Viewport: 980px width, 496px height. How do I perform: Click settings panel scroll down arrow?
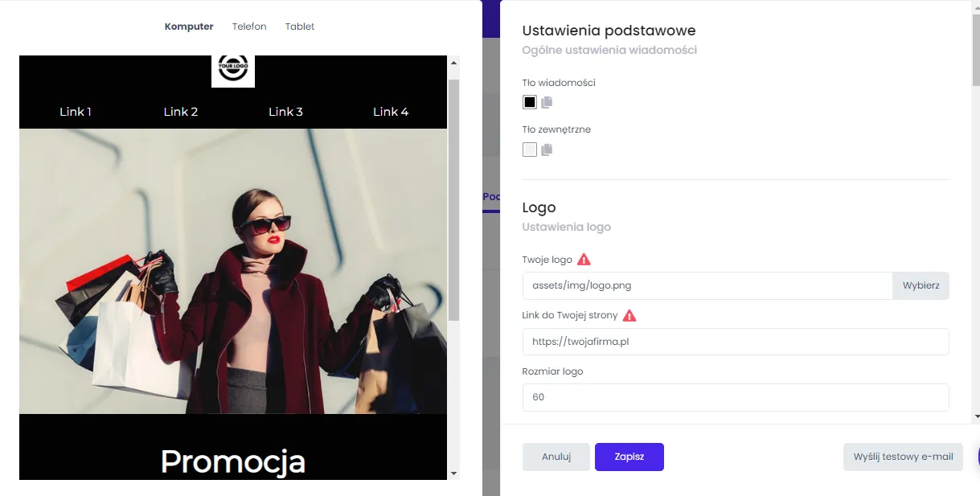tap(976, 416)
